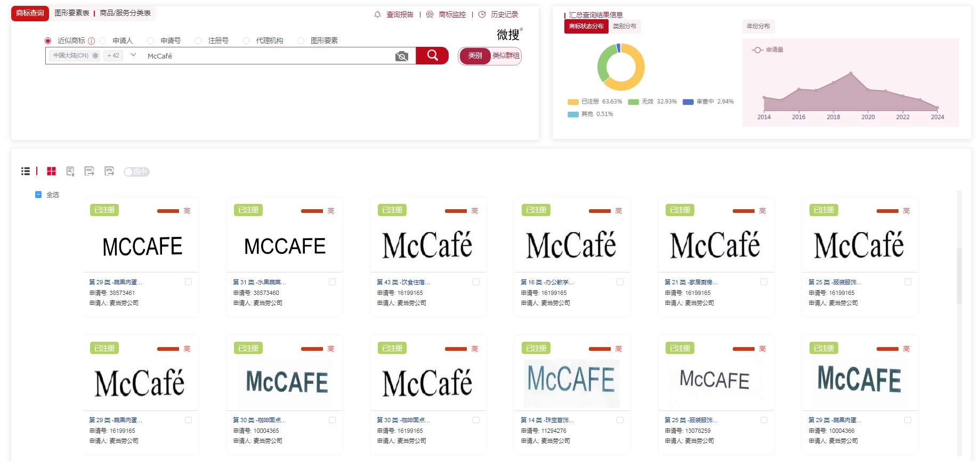
Task: Open the 历史记录 link
Action: [x=504, y=14]
